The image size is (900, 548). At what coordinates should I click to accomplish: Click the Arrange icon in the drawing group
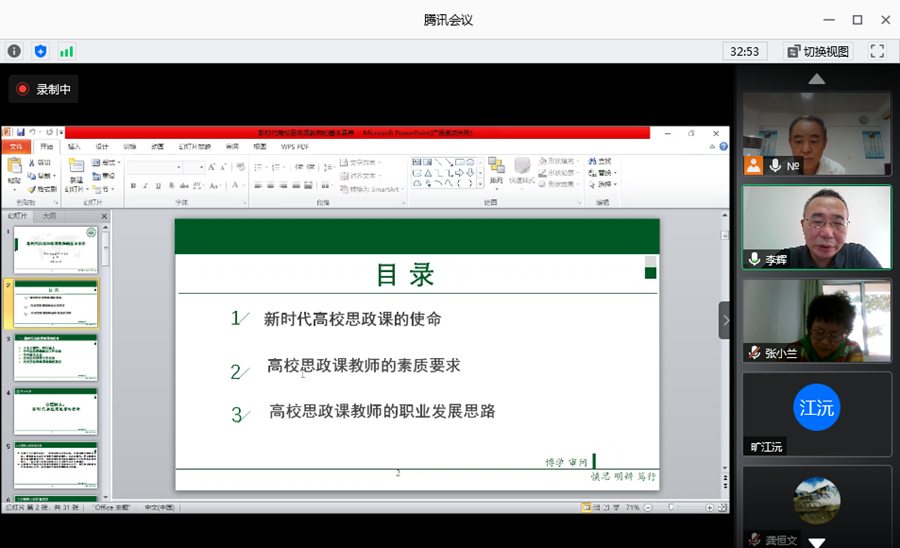point(496,169)
